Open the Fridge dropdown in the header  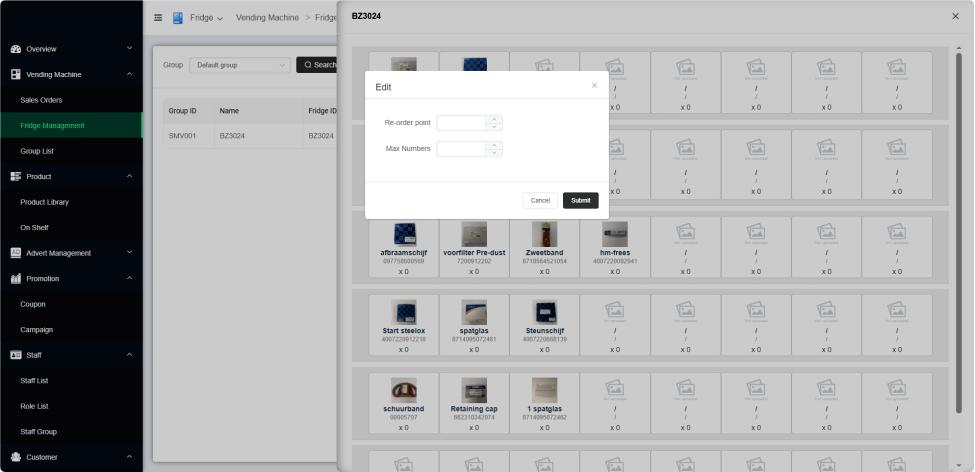pyautogui.click(x=206, y=18)
